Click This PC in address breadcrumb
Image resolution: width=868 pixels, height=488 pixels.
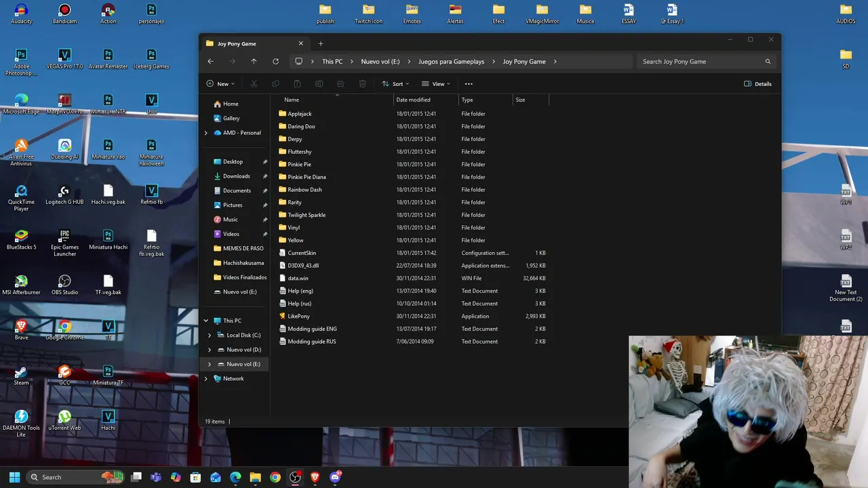(332, 62)
